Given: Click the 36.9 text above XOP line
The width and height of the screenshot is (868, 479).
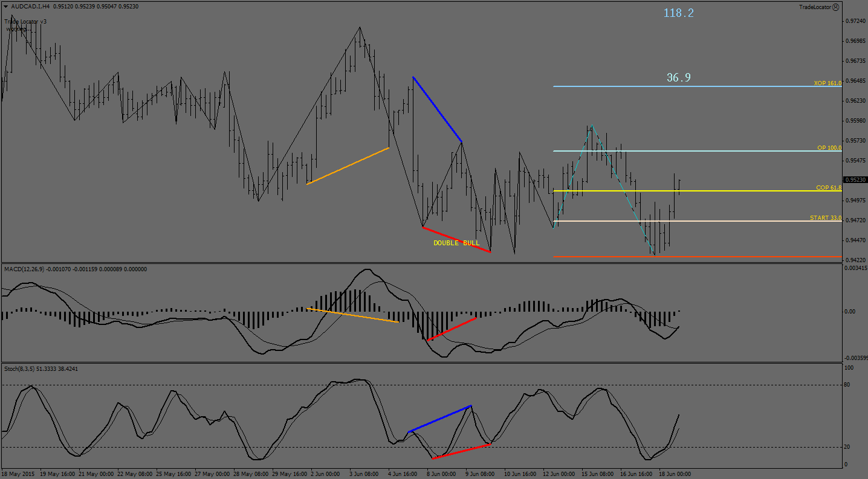Looking at the screenshot, I should [x=678, y=77].
